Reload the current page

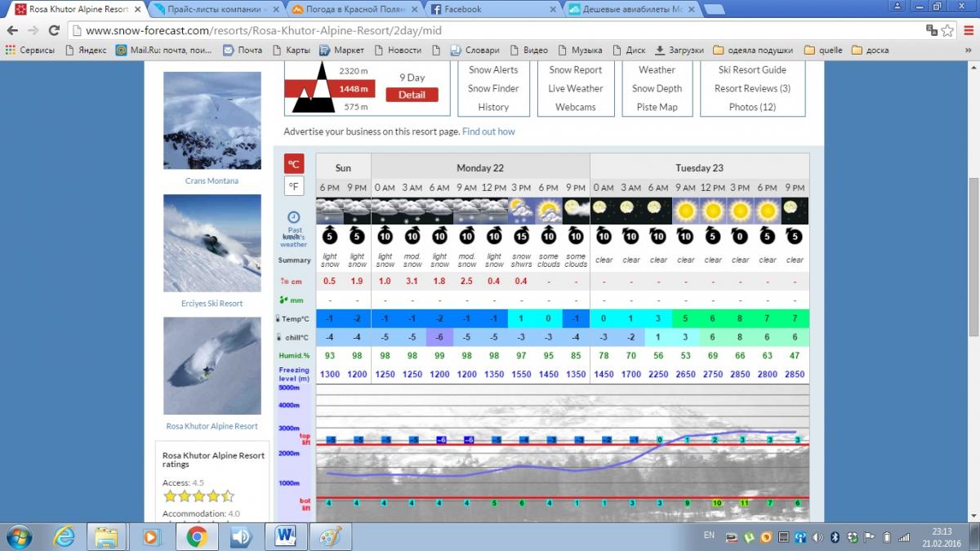[54, 31]
